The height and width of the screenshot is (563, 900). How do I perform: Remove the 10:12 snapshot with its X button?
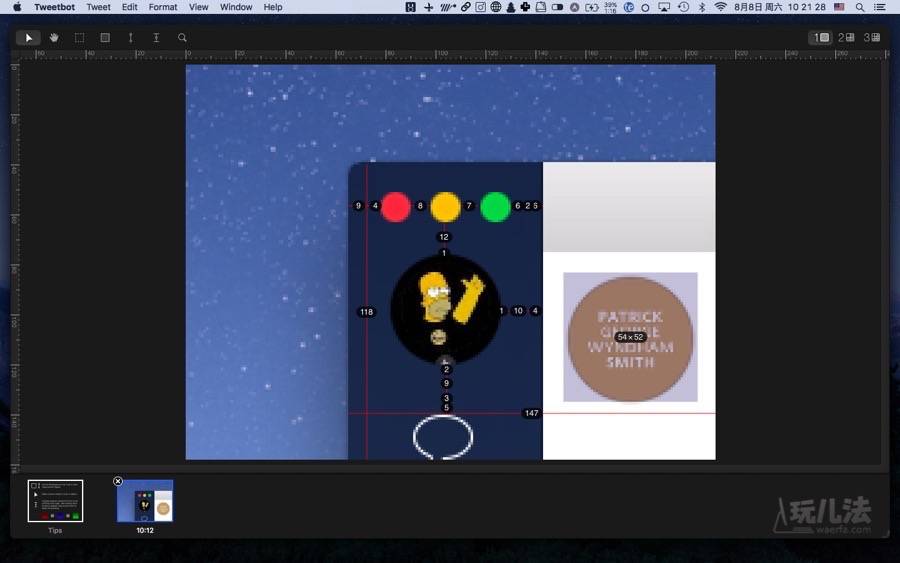click(118, 481)
